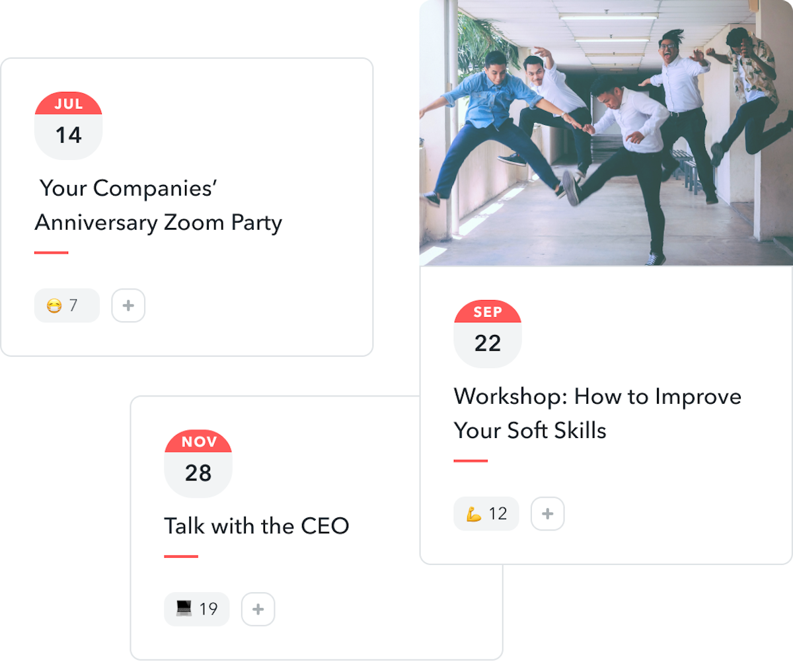Click the laptop emoji on CEO talk card
Screen dimensions: 793x672
(x=183, y=609)
